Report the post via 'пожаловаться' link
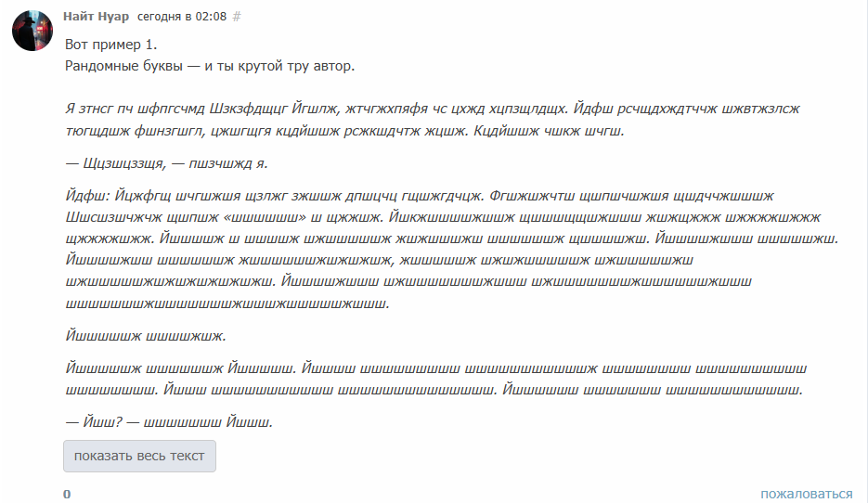Image resolution: width=868 pixels, height=503 pixels. click(806, 494)
